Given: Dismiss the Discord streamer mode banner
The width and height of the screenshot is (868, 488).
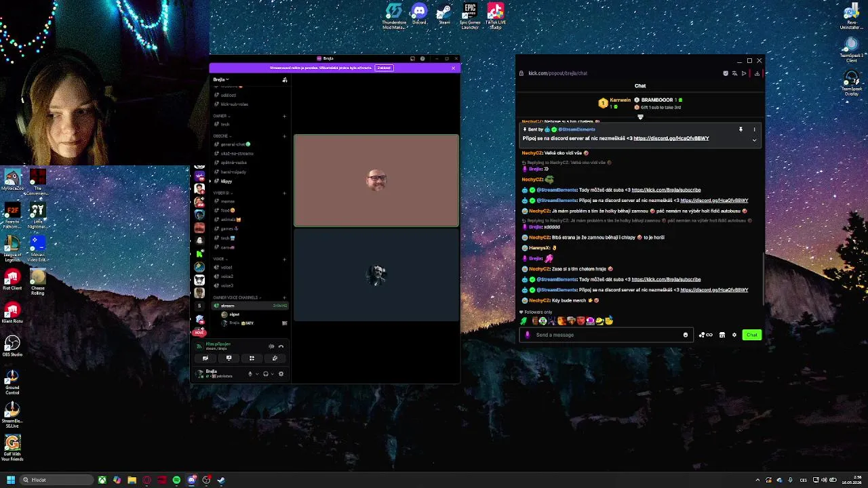Looking at the screenshot, I should [453, 68].
